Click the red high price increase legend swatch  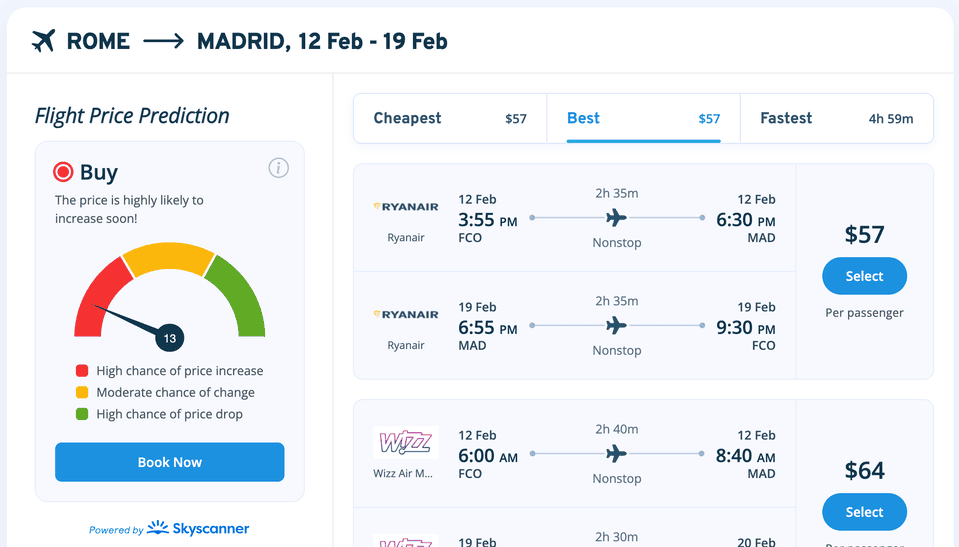(82, 371)
